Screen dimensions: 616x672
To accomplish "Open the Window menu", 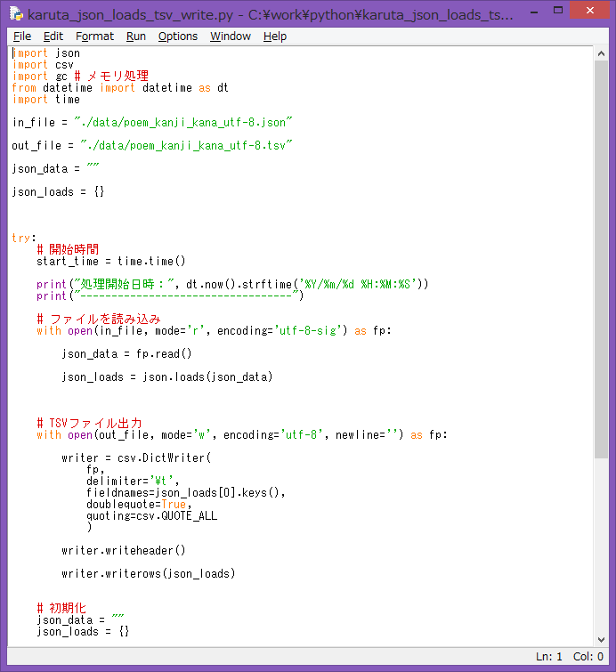I will coord(231,36).
